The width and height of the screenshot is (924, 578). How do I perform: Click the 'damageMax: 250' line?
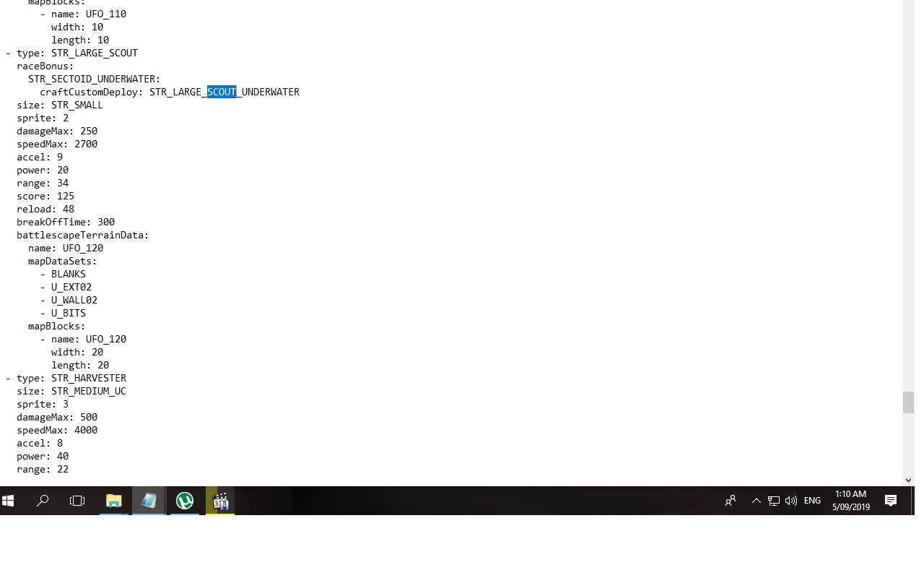tap(57, 131)
